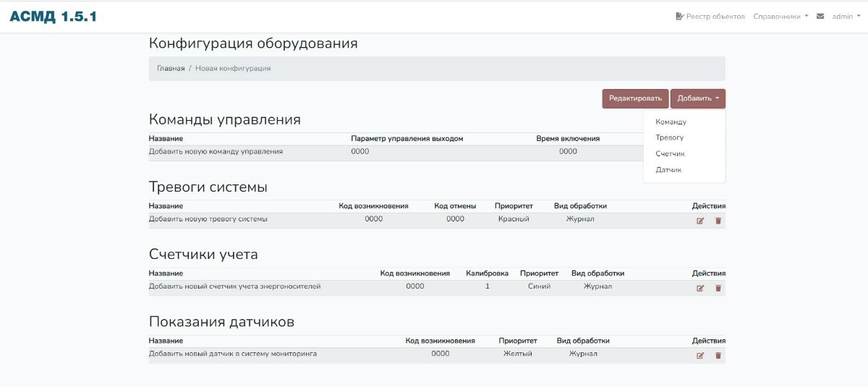868x387 pixels.
Task: Go to Главная breadcrumb link
Action: (x=171, y=68)
